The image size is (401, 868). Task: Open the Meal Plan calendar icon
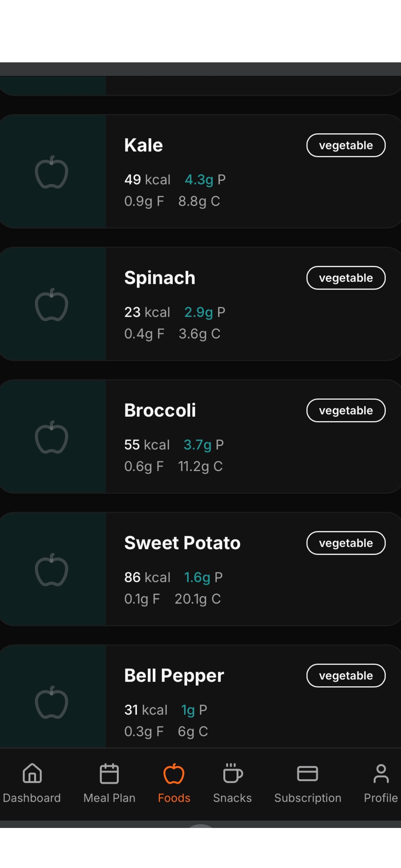(109, 773)
